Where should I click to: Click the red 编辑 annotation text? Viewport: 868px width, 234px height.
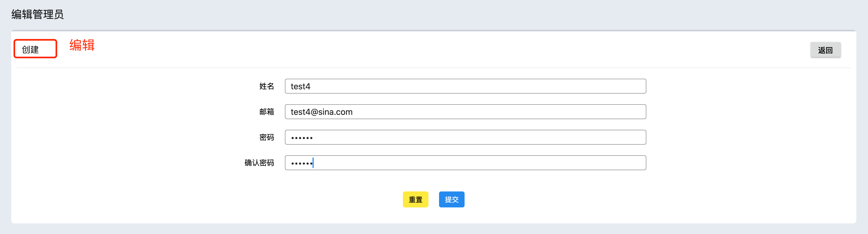pyautogui.click(x=82, y=45)
